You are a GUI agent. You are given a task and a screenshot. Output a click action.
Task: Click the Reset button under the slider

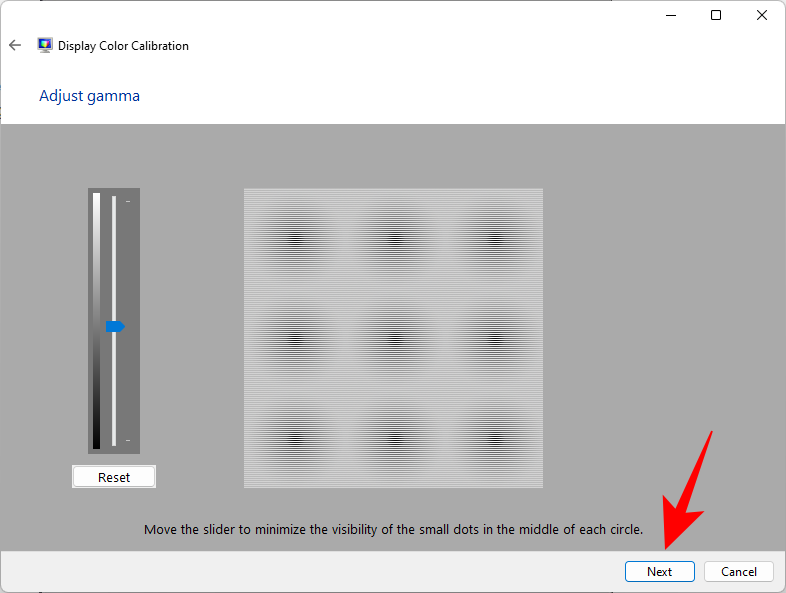coord(114,477)
